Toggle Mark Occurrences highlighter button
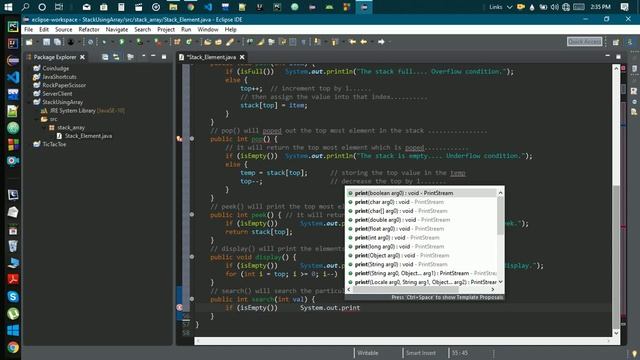The height and width of the screenshot is (360, 640). 260,42
